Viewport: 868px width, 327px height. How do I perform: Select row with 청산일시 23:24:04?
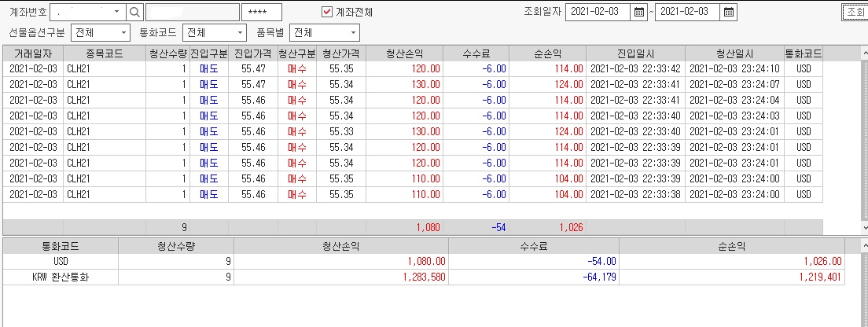pyautogui.click(x=413, y=100)
